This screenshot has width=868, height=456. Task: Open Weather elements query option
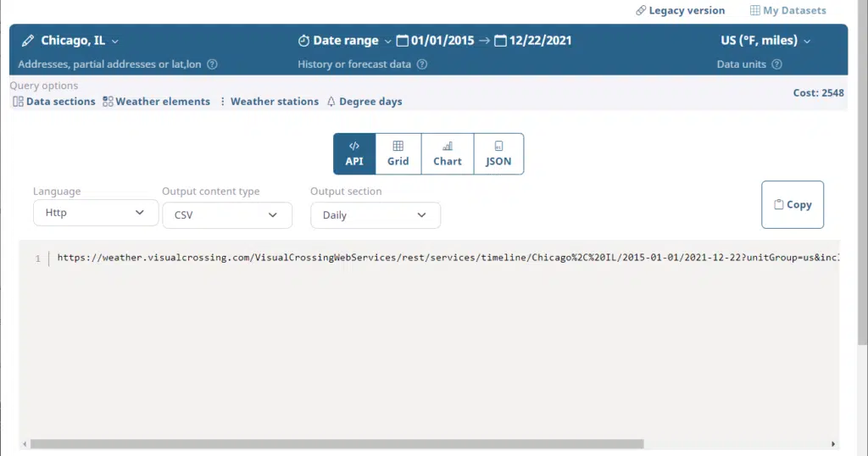tap(156, 102)
